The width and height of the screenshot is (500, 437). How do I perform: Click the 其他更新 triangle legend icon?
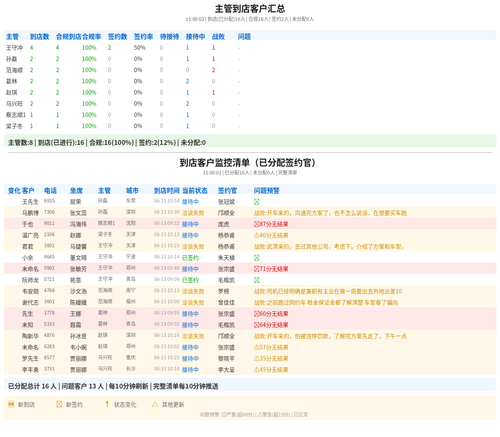tap(155, 404)
